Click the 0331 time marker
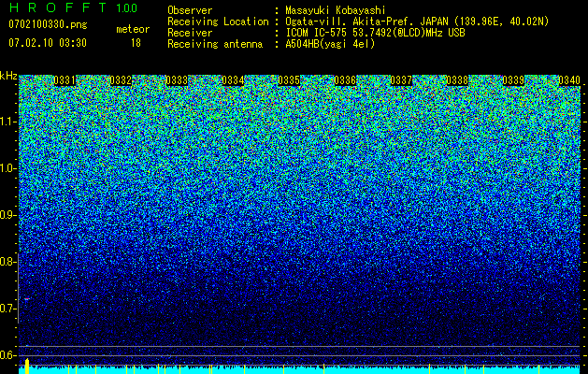This screenshot has height=374, width=588. coord(65,80)
